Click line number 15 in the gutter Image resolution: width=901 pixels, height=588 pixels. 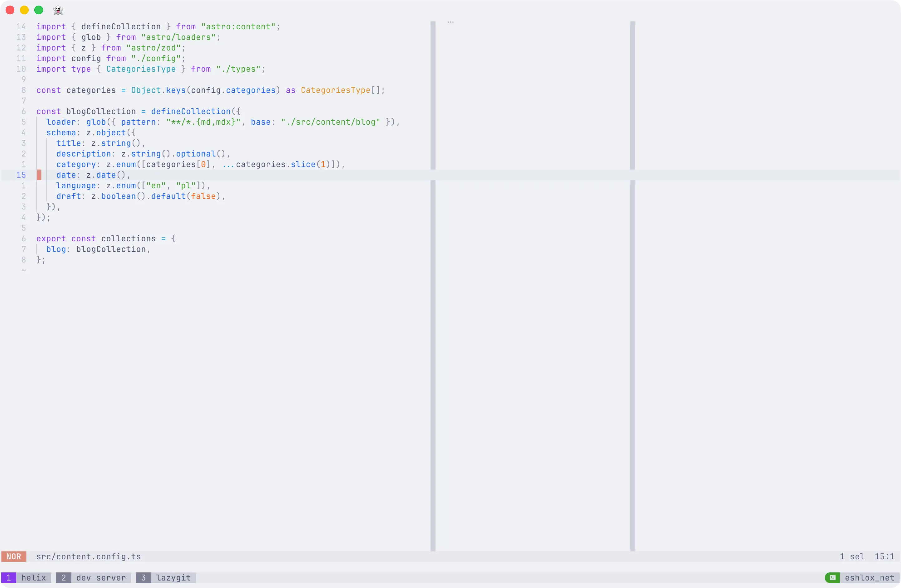pos(21,175)
